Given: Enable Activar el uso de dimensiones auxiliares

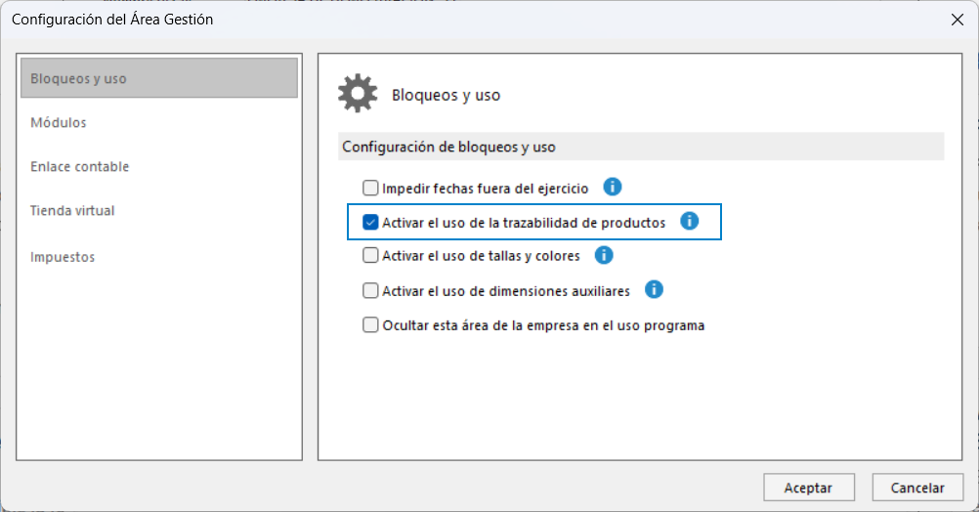Looking at the screenshot, I should pos(370,291).
